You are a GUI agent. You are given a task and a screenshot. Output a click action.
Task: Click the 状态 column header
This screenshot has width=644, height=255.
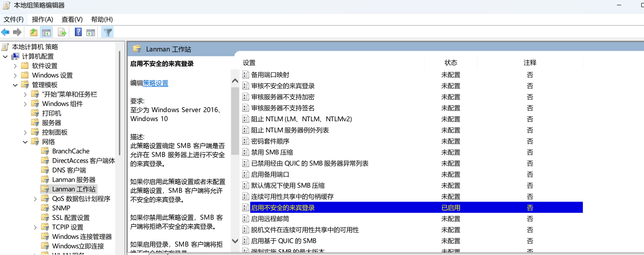[x=451, y=63]
